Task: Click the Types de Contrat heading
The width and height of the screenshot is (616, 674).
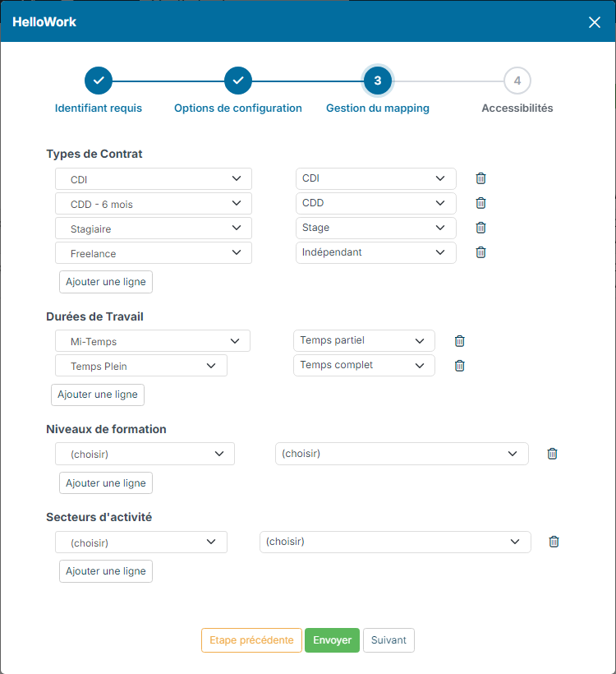Action: (94, 154)
